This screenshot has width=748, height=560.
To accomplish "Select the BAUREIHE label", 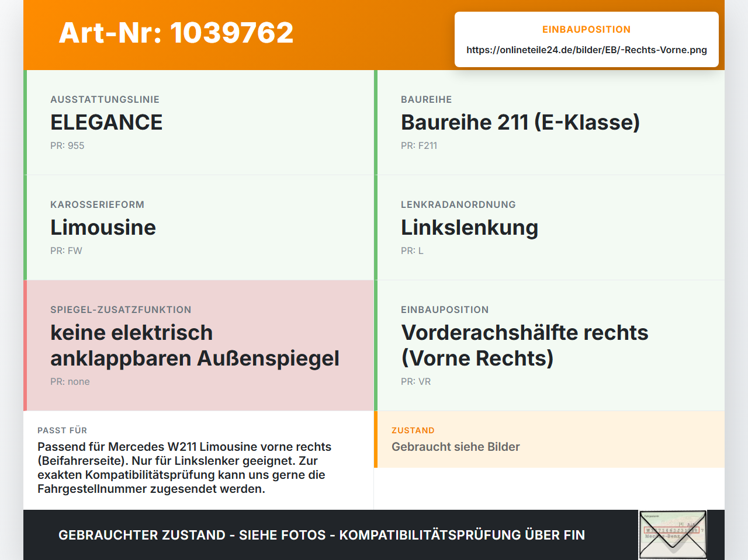I will click(427, 99).
